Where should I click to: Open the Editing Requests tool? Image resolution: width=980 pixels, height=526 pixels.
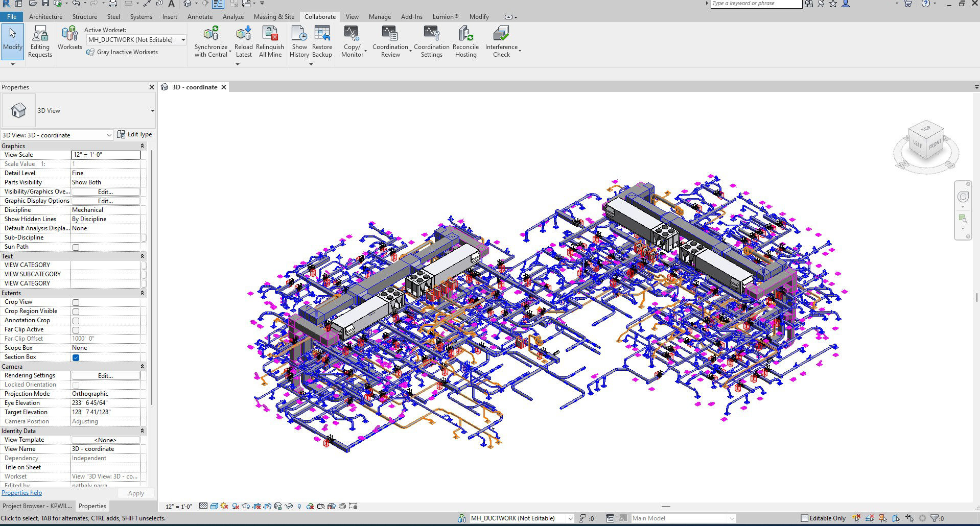40,34
